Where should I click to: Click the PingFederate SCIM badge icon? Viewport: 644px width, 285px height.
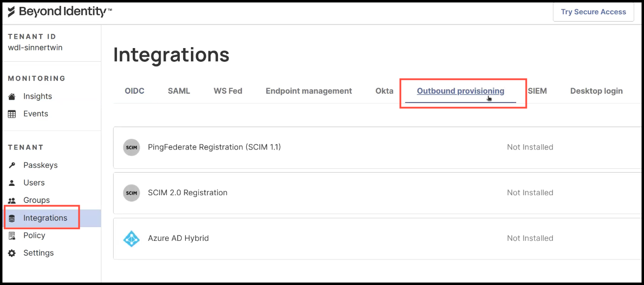click(x=131, y=147)
